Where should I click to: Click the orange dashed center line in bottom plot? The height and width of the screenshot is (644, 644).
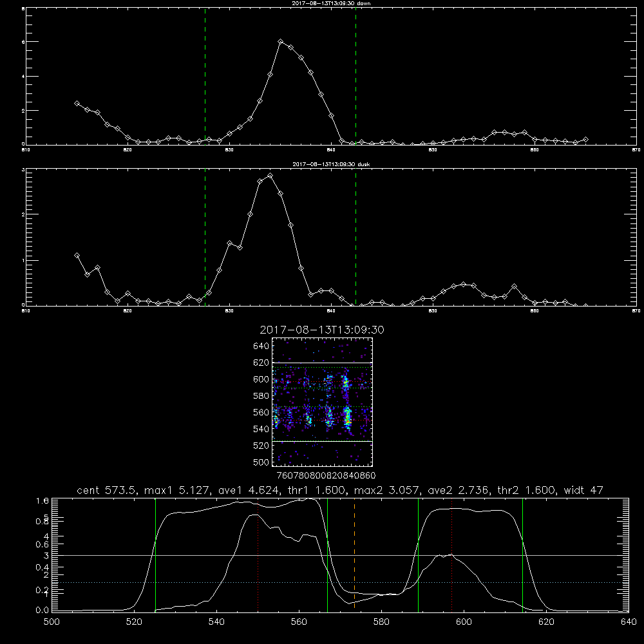click(354, 554)
